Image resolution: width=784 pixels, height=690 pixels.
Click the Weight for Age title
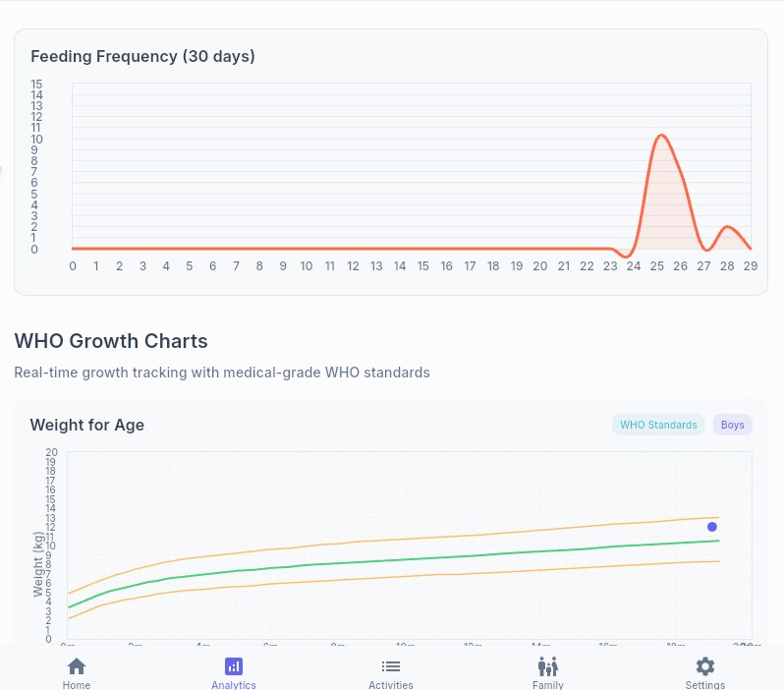tap(87, 425)
